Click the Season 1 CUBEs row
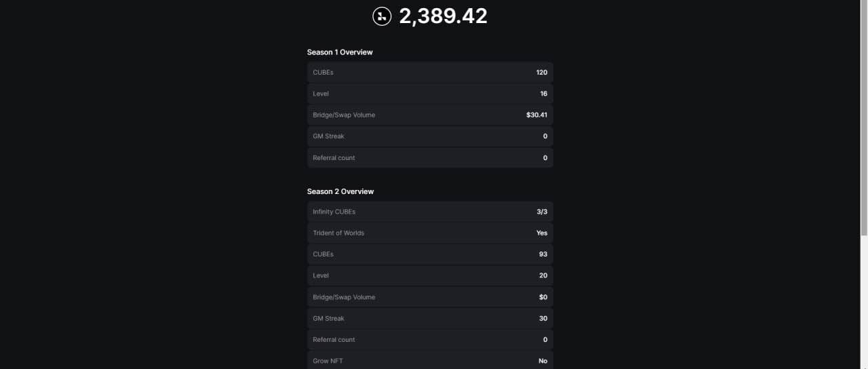 pyautogui.click(x=430, y=73)
